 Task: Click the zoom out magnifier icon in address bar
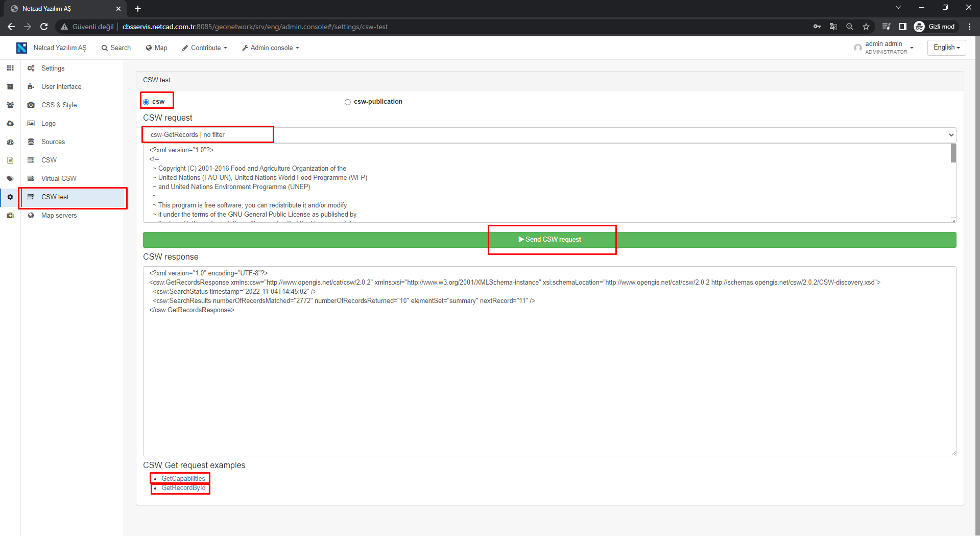[850, 27]
